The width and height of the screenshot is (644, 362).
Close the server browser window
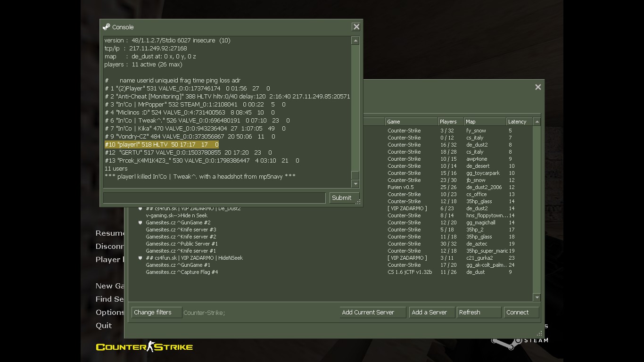tap(538, 87)
